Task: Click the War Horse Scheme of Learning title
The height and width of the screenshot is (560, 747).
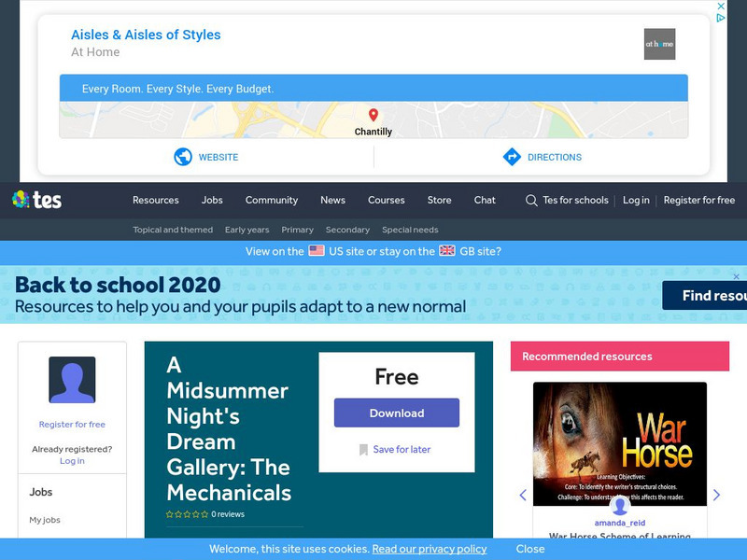Action: click(x=620, y=537)
